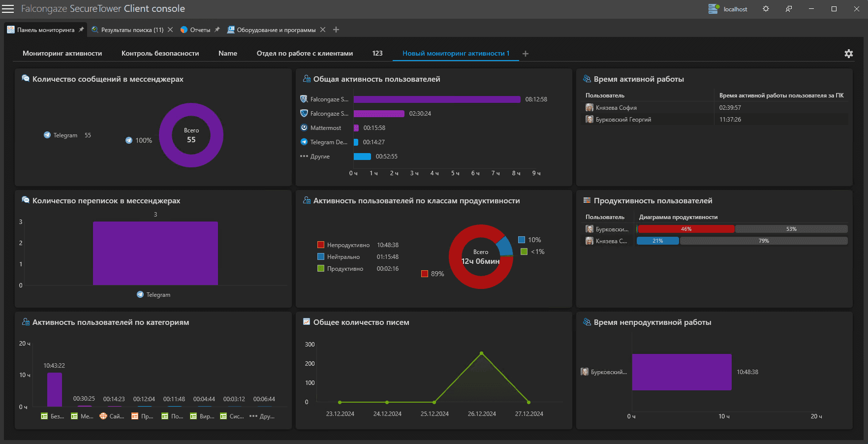This screenshot has height=444, width=868.
Task: Click the localhost server connection icon
Action: pos(713,9)
